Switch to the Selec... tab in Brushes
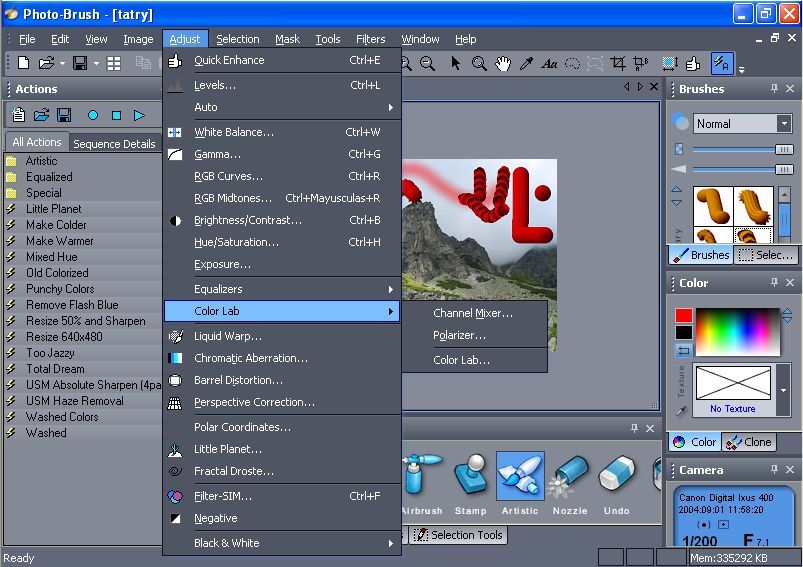 [x=766, y=255]
